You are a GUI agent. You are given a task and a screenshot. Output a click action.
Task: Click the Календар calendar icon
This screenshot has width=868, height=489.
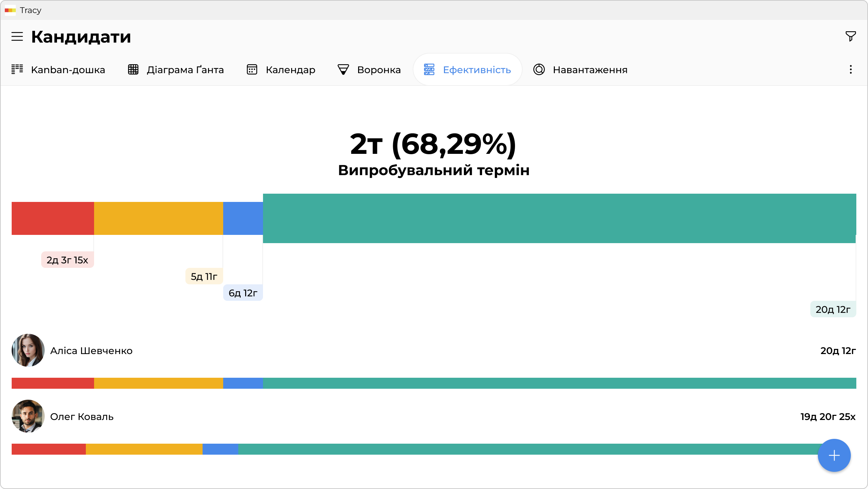[252, 70]
